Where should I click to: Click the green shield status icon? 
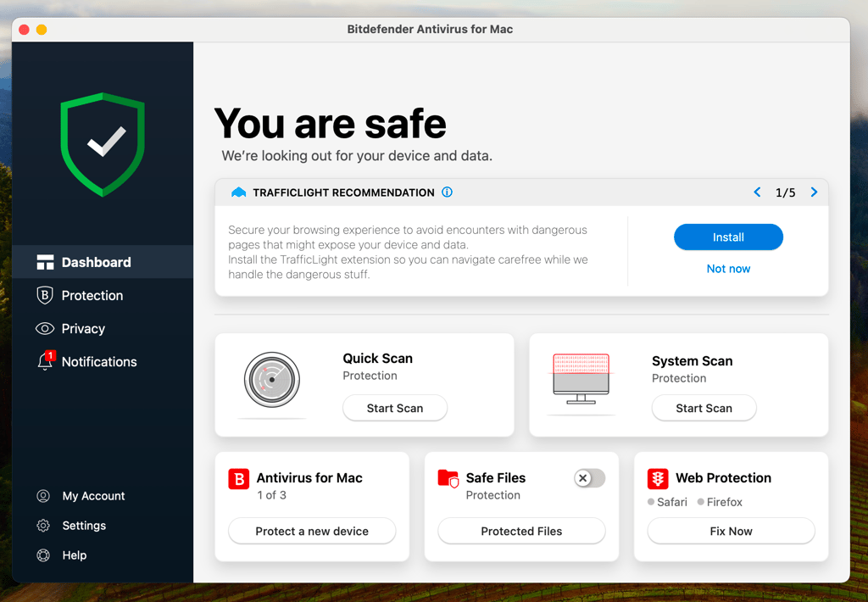pyautogui.click(x=103, y=144)
